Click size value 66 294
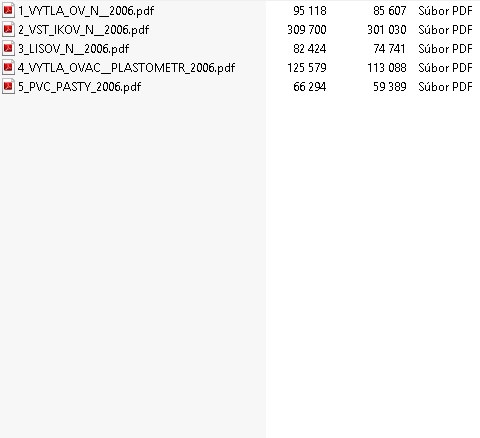 pos(310,87)
